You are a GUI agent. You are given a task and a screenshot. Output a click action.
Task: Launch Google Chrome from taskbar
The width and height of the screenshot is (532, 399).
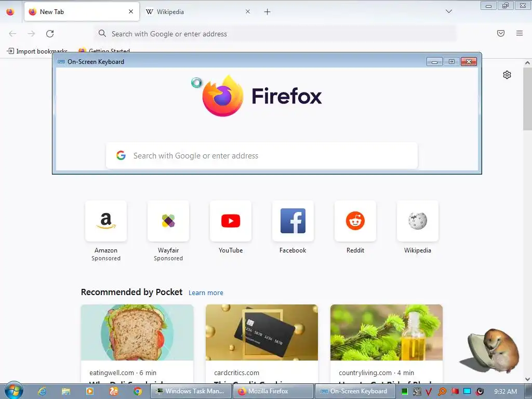click(137, 391)
